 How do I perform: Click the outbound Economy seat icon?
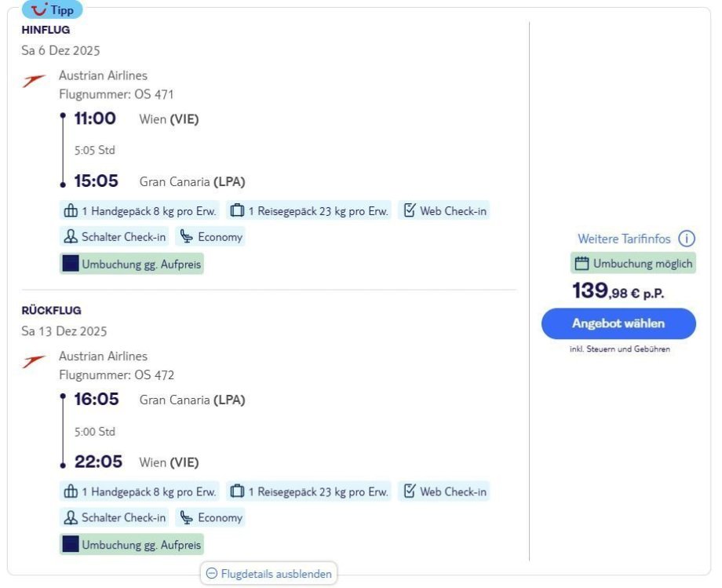(x=186, y=236)
